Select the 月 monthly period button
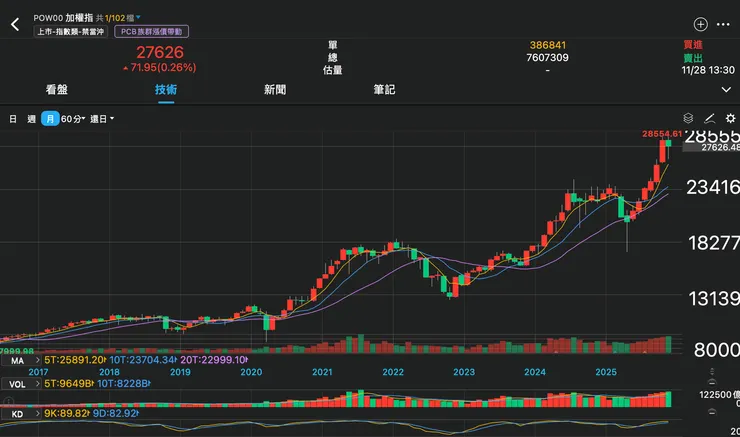This screenshot has height=437, width=740. [x=50, y=118]
